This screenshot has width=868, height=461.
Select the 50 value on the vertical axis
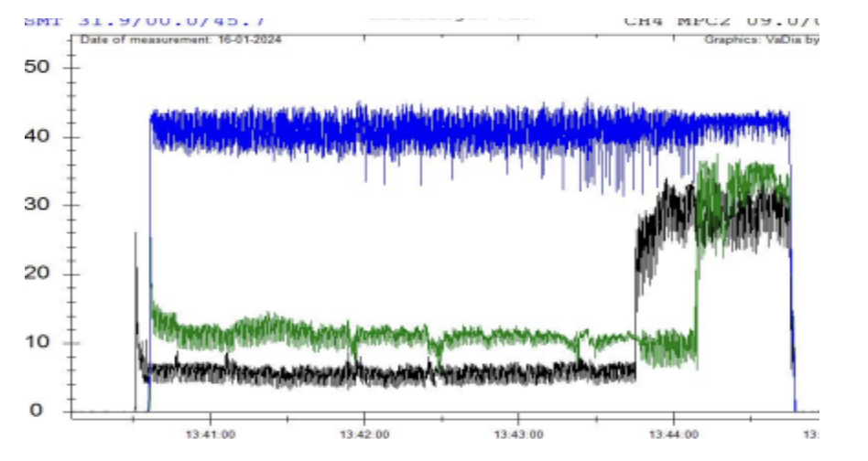[x=37, y=68]
